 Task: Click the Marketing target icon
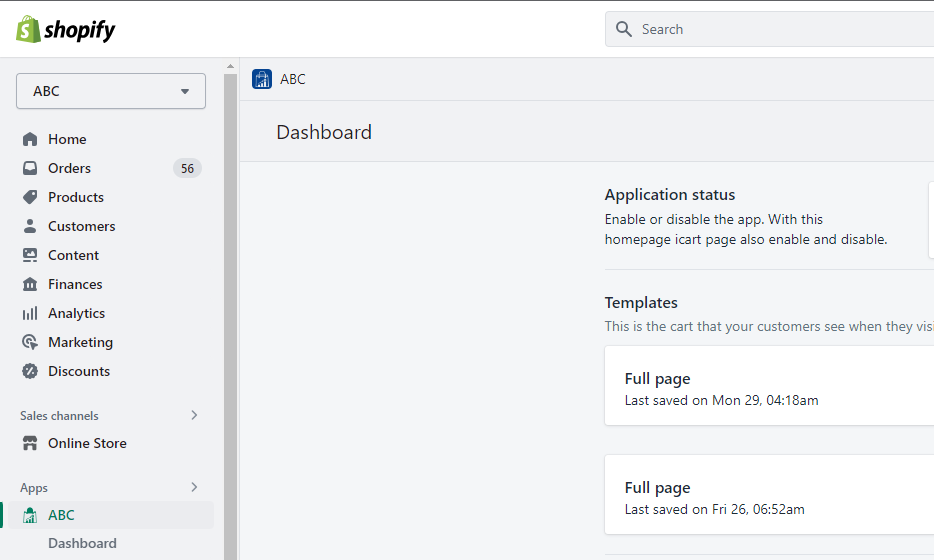(30, 342)
